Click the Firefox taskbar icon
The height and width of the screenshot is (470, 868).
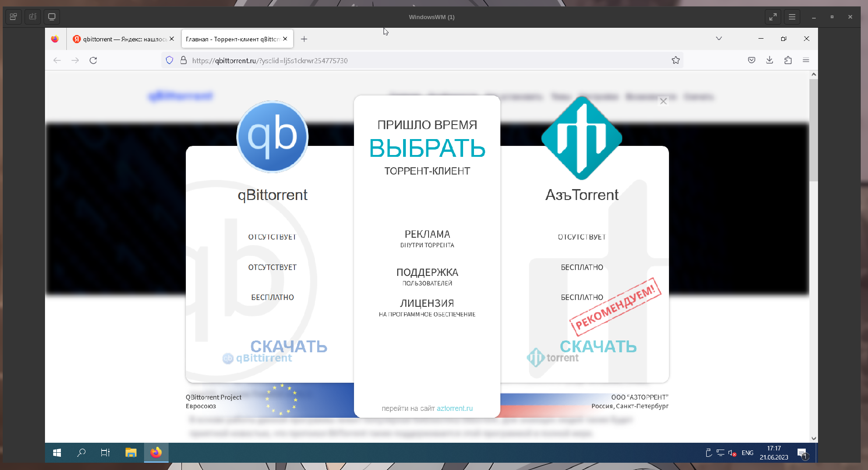156,453
